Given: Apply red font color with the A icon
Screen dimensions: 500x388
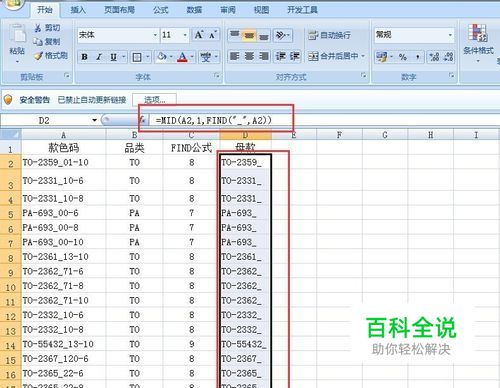Looking at the screenshot, I should [182, 57].
